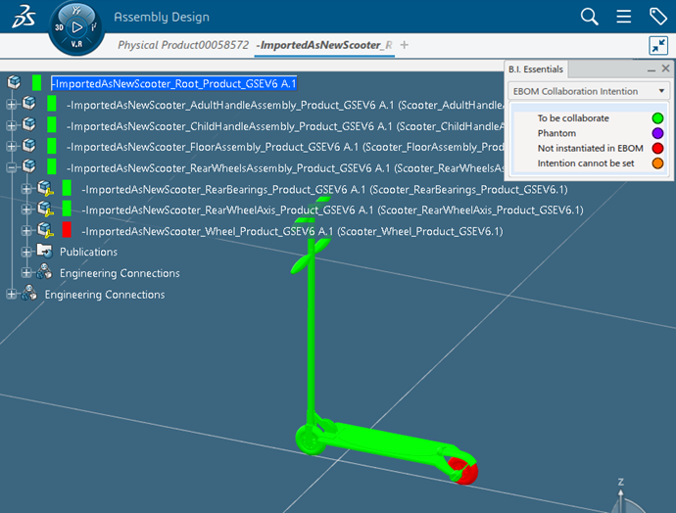Switch to Physical Product00058572 tab
This screenshot has width=676, height=513.
point(183,45)
